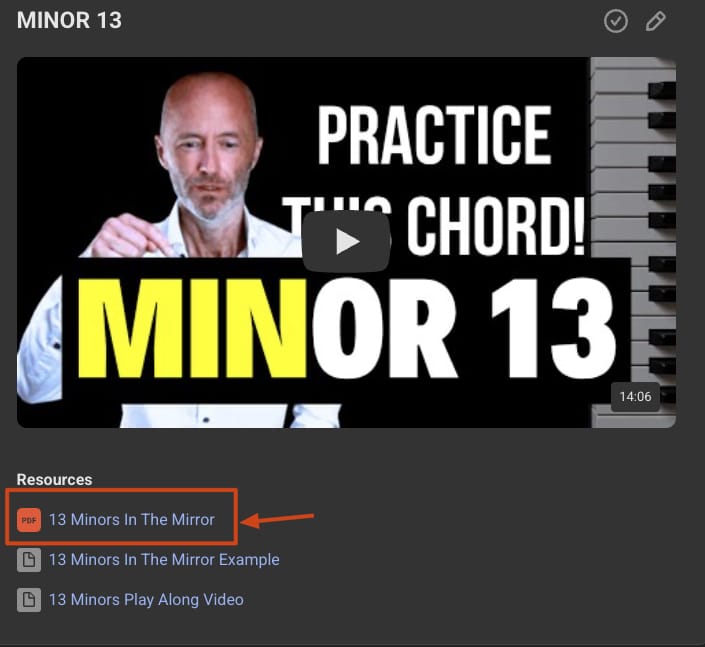Click the 14:06 duration badge

point(635,397)
